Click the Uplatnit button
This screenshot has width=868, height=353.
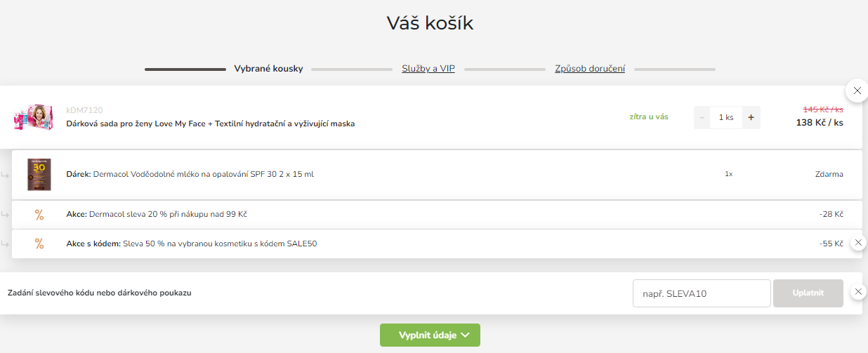coord(808,293)
